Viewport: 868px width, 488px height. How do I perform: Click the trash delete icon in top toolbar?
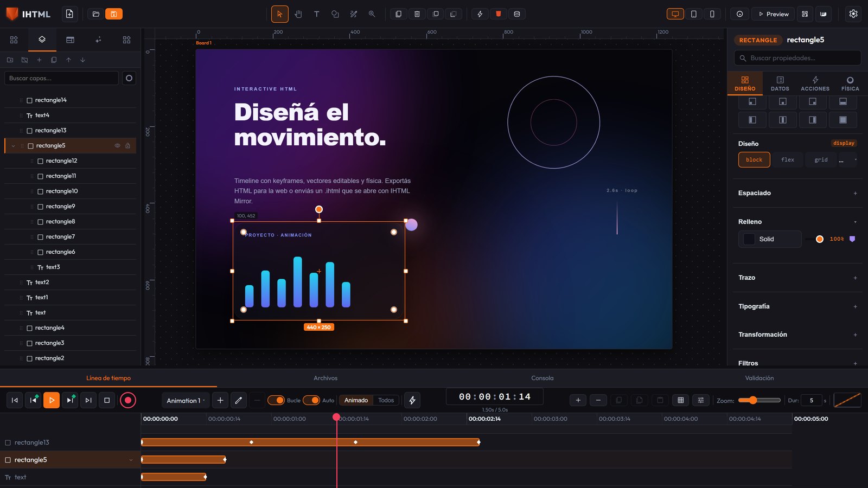417,14
